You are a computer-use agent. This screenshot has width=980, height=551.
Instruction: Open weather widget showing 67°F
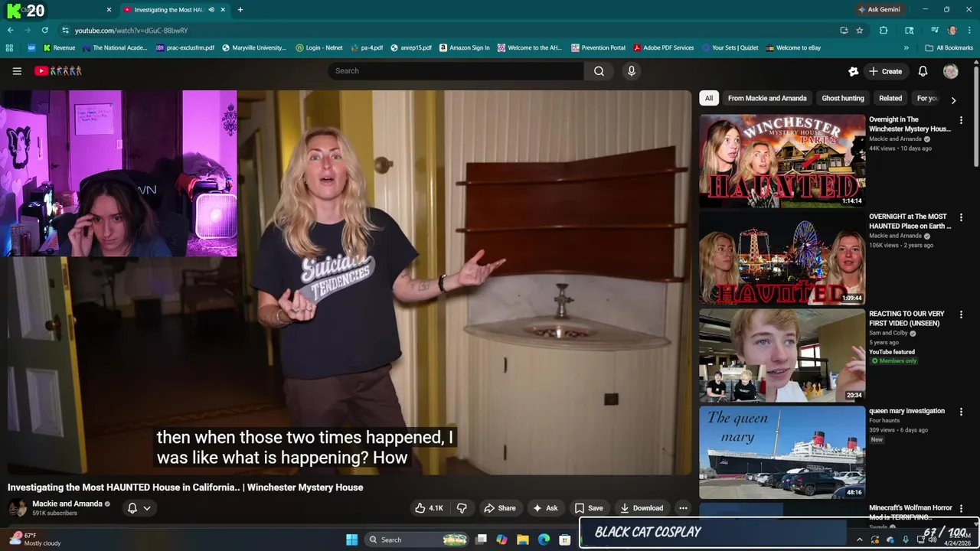pos(34,540)
